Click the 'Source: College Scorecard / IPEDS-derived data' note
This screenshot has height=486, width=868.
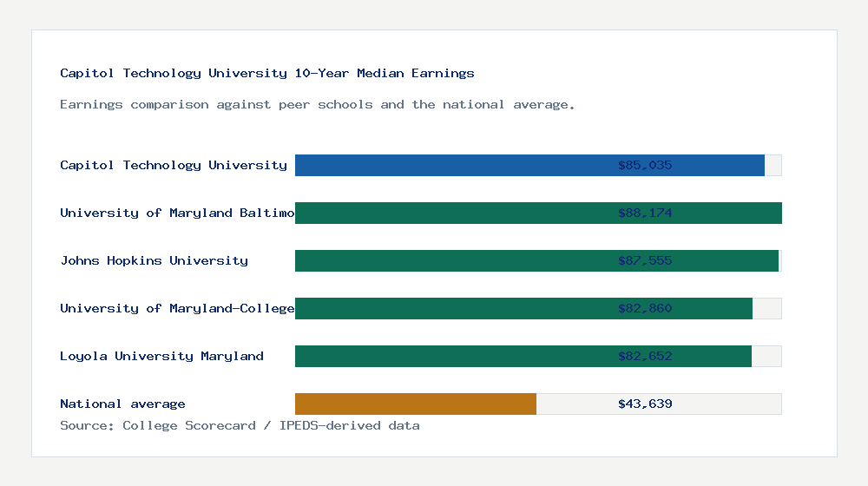[240, 425]
